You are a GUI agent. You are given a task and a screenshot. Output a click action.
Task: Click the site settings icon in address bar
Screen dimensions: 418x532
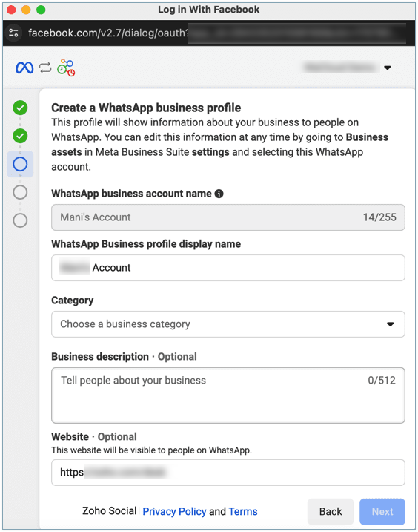coord(13,33)
